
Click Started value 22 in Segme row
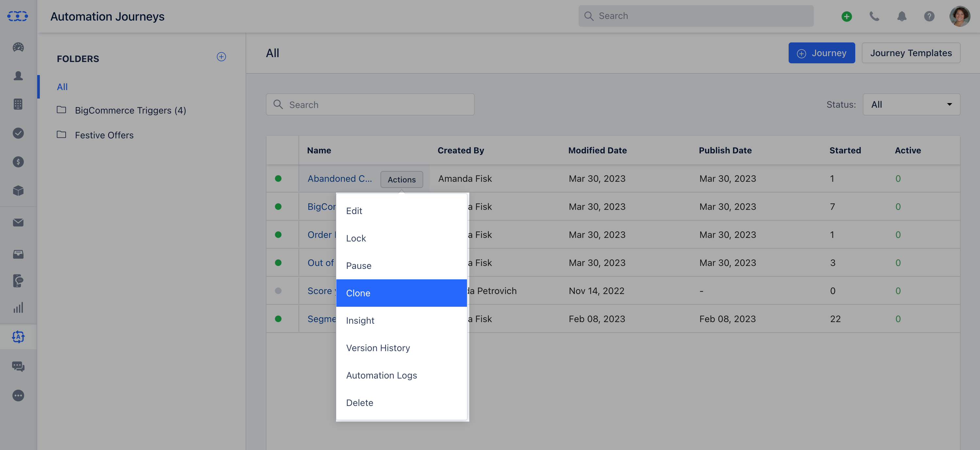click(x=835, y=319)
